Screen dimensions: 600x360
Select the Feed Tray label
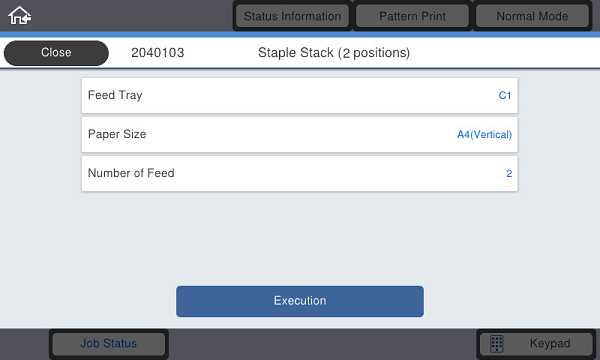click(115, 95)
